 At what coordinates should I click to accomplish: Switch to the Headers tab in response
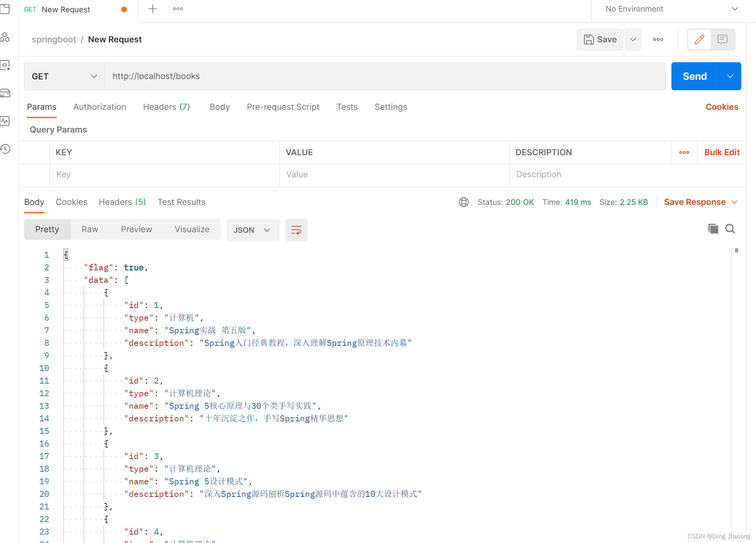[x=122, y=201]
